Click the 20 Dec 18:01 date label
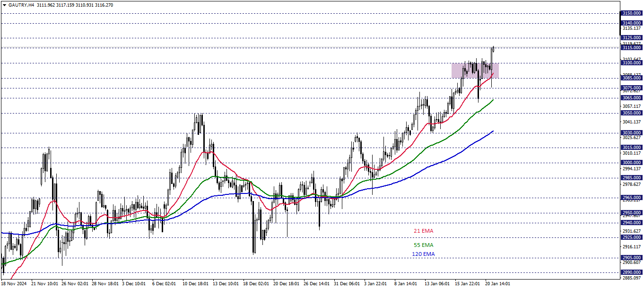Image resolution: width=644 pixels, height=289 pixels. (x=287, y=284)
